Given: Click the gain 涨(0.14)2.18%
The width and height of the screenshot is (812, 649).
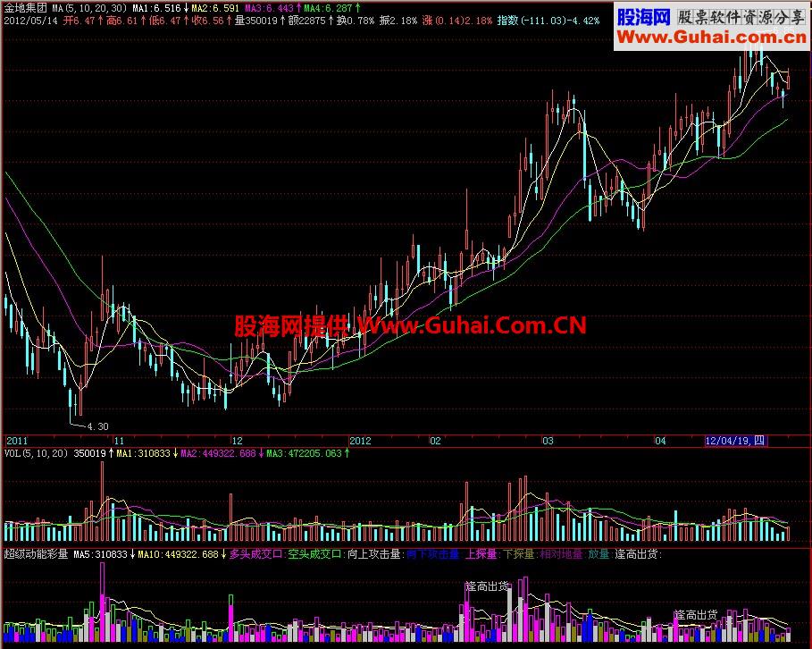Looking at the screenshot, I should [x=457, y=21].
